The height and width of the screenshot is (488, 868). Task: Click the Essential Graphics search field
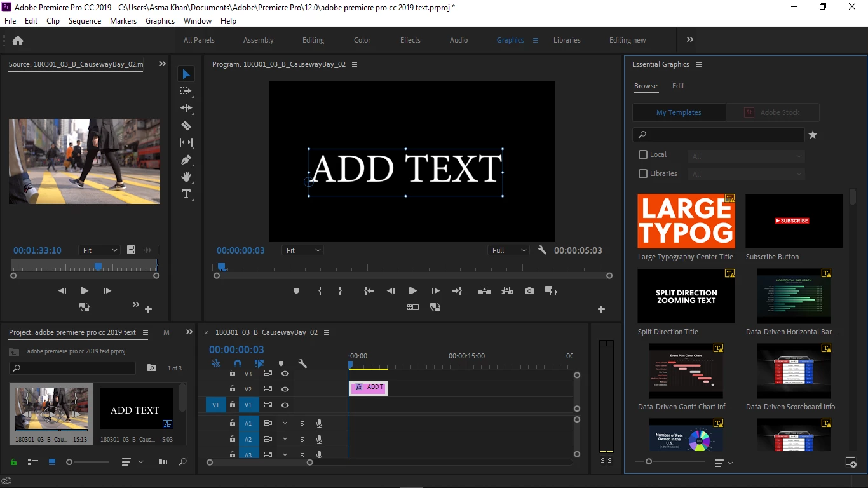click(719, 135)
